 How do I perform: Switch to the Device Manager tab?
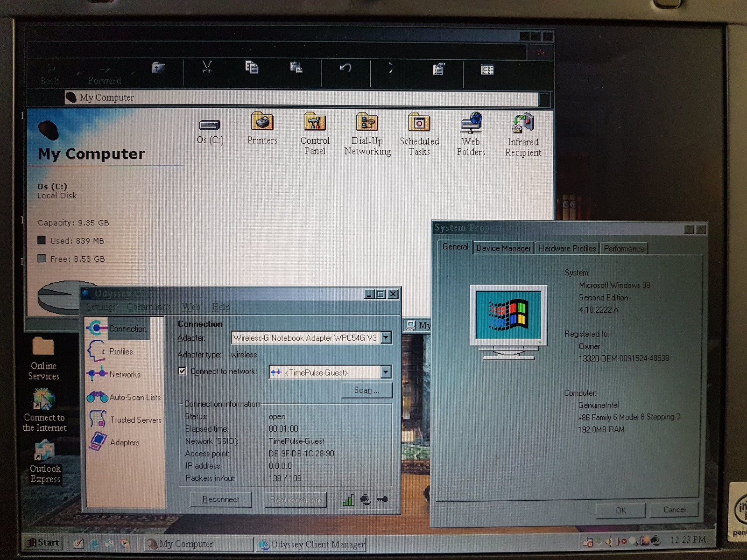[503, 248]
